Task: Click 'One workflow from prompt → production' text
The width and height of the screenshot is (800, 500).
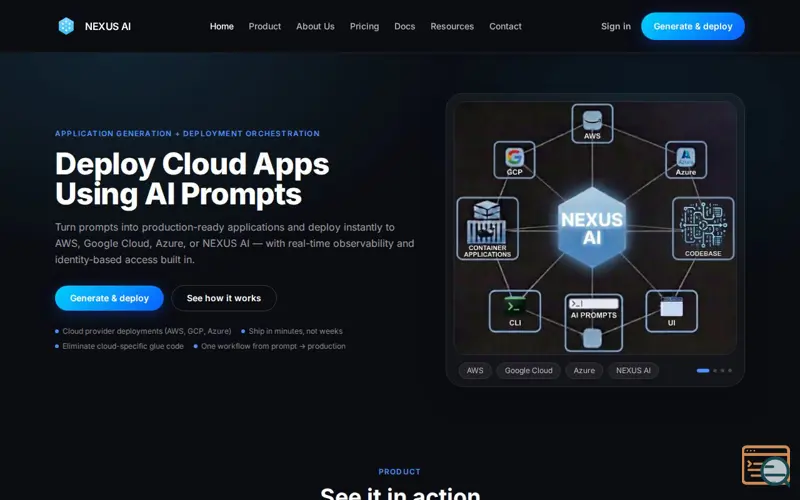Action: click(x=273, y=346)
